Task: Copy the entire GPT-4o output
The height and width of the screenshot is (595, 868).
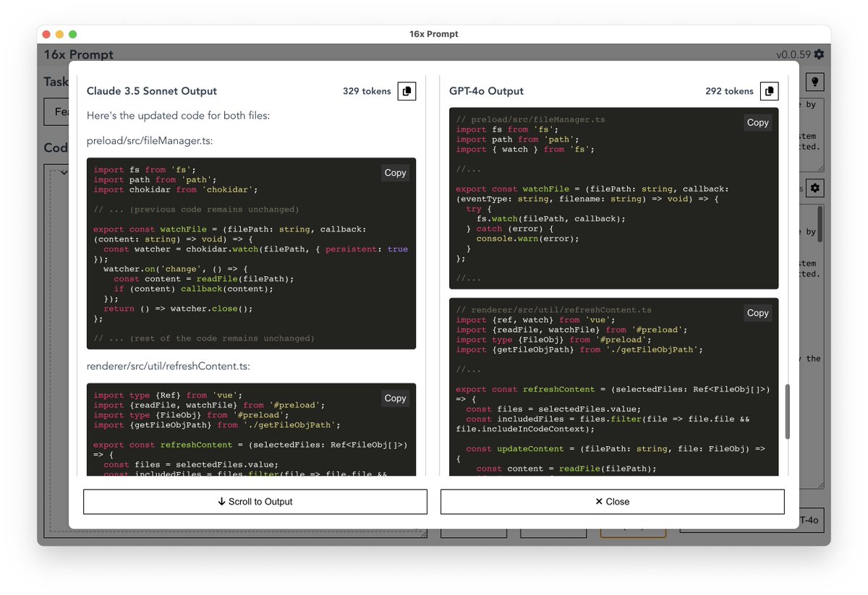Action: coord(770,91)
